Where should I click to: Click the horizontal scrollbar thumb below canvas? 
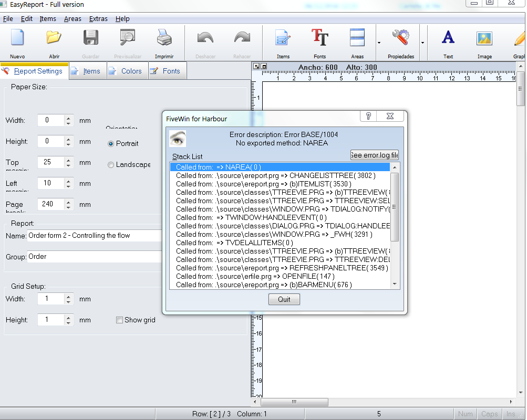tap(294, 402)
